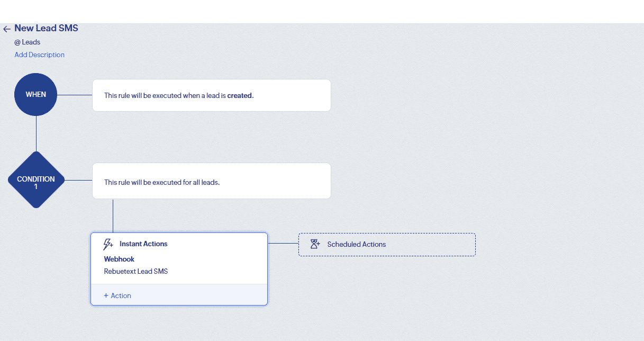
Task: Click the Scheduled Actions hourglass icon
Action: pyautogui.click(x=315, y=244)
